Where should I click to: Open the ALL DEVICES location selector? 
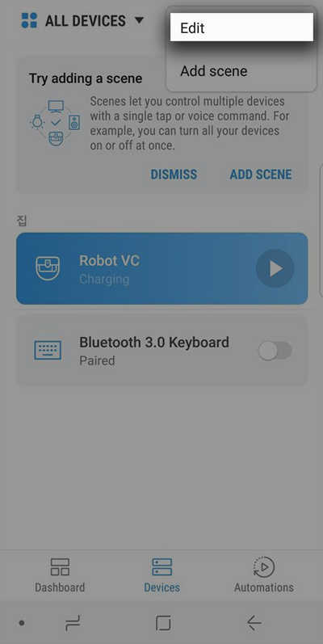coord(82,20)
